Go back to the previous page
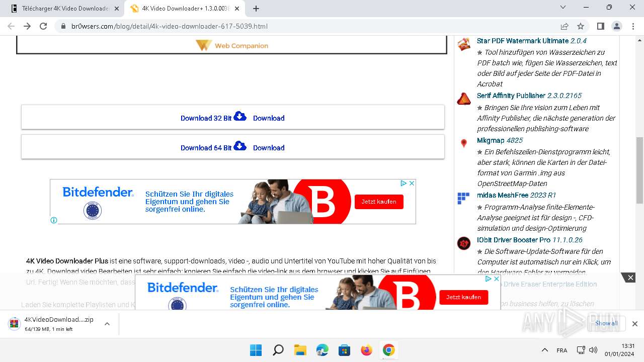This screenshot has width=644, height=362. [11, 26]
